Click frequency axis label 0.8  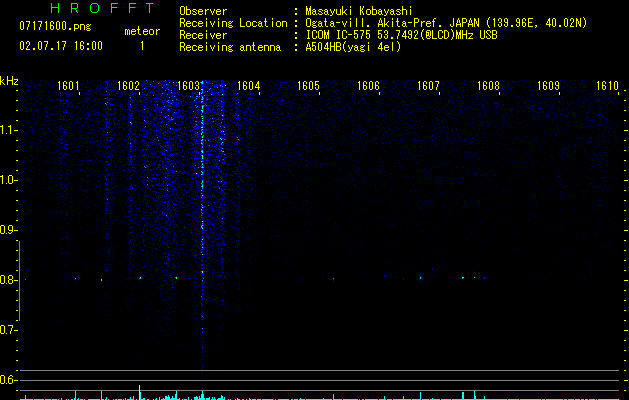tap(8, 280)
